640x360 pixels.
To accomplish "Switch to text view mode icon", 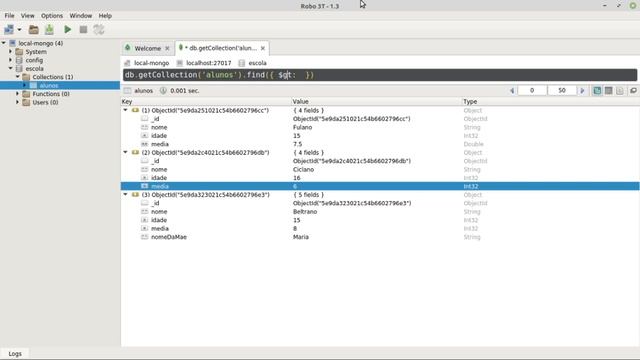I will (x=620, y=91).
